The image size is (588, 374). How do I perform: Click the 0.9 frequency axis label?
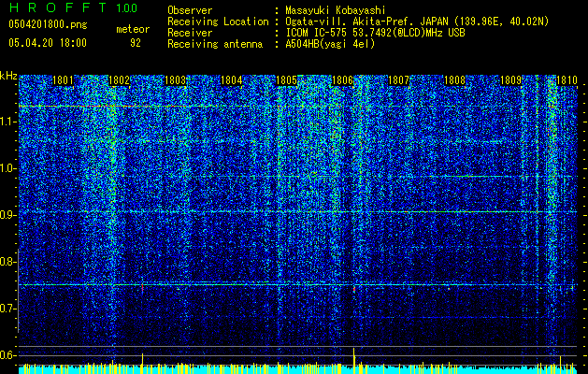pos(8,215)
